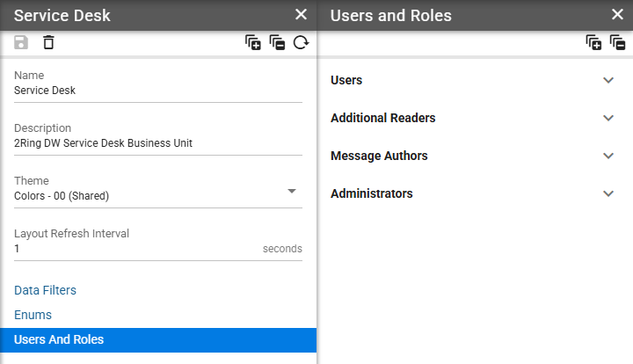
Task: Open the Data Filters link
Action: point(45,290)
